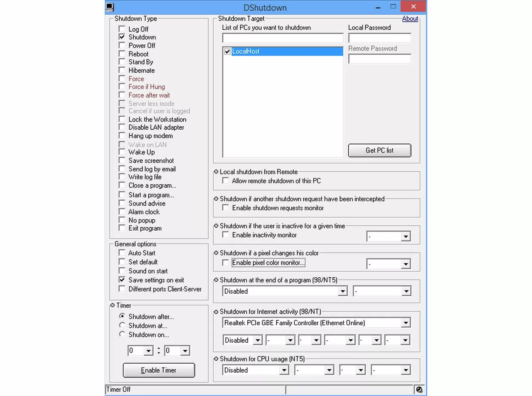Enable the Force option
This screenshot has width=532, height=396.
click(122, 79)
